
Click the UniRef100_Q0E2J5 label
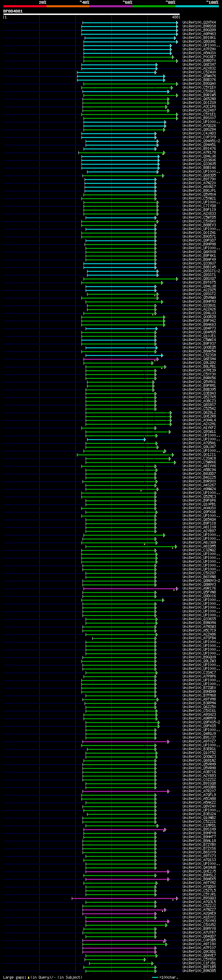tap(199, 871)
